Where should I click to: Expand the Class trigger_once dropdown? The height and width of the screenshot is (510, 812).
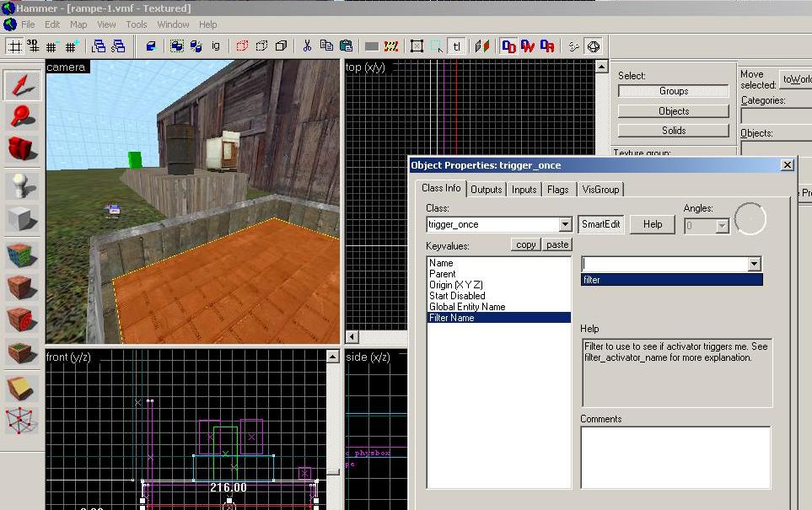tap(565, 225)
